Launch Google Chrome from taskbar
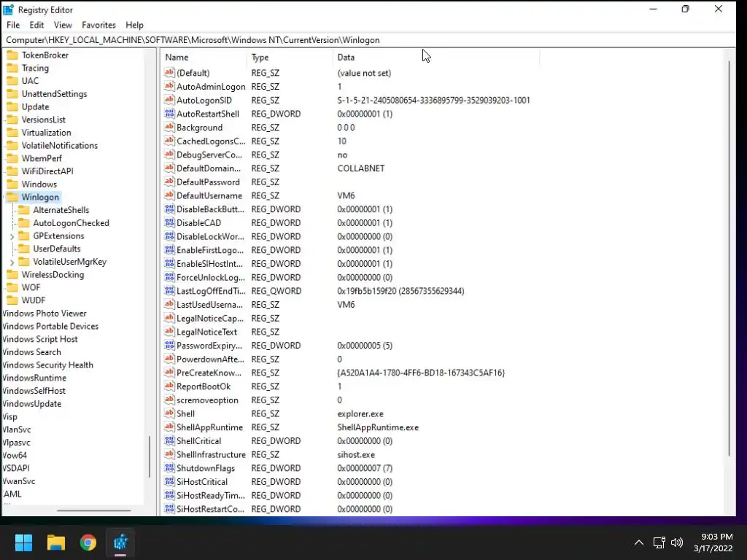Screen dimensions: 747x560 pyautogui.click(x=88, y=542)
